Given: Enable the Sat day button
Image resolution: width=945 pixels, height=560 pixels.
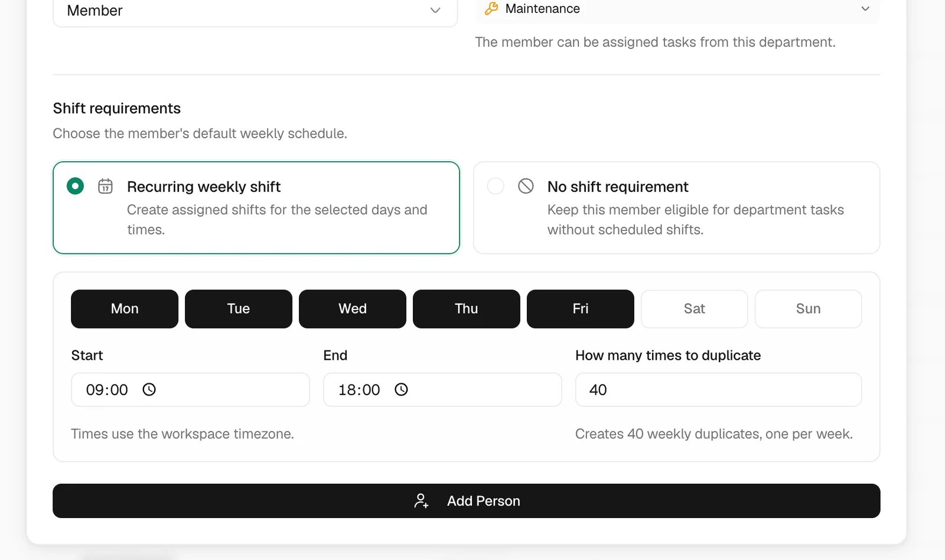Looking at the screenshot, I should [x=695, y=309].
